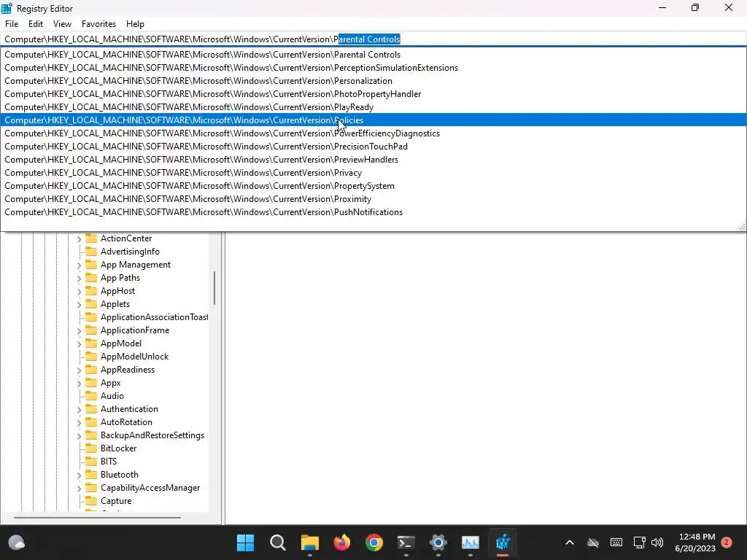747x560 pixels.
Task: Select the BITS folder icon
Action: pyautogui.click(x=91, y=462)
